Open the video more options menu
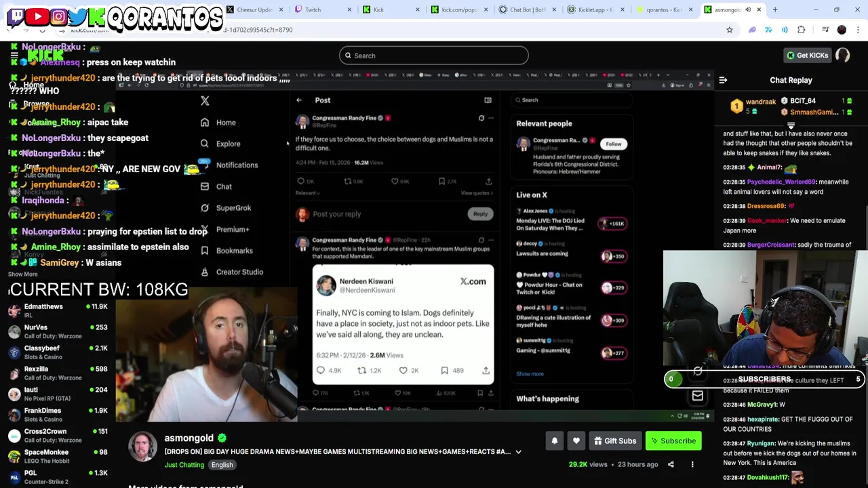Image resolution: width=868 pixels, height=488 pixels. [692, 465]
